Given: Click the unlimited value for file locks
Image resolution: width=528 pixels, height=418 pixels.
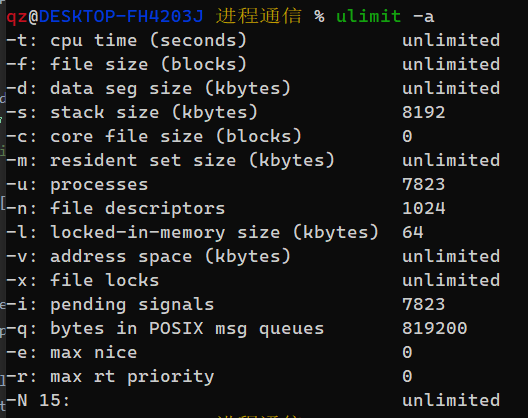Looking at the screenshot, I should pyautogui.click(x=451, y=280).
